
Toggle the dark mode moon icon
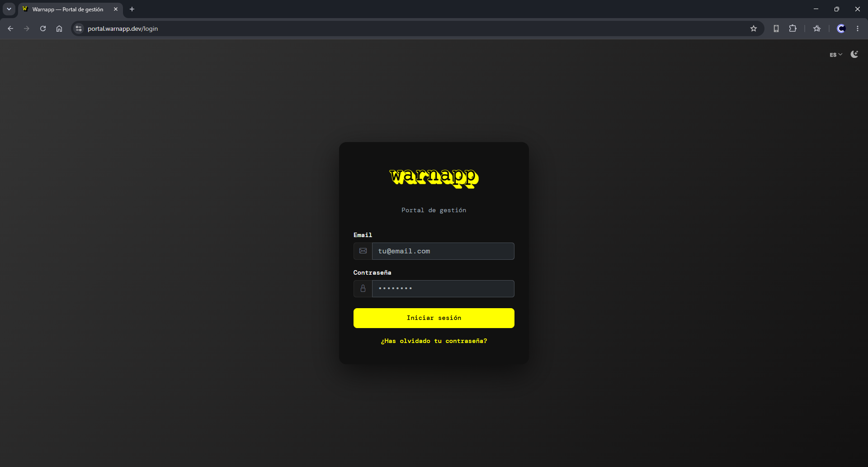point(854,54)
